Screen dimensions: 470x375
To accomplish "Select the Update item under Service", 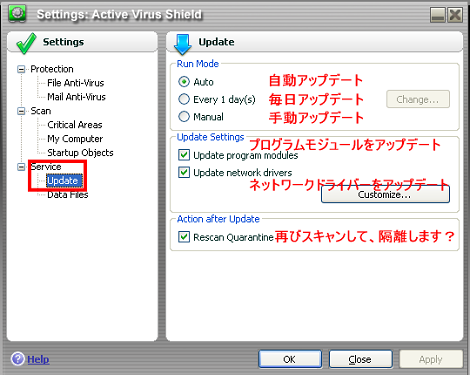I will click(x=64, y=181).
